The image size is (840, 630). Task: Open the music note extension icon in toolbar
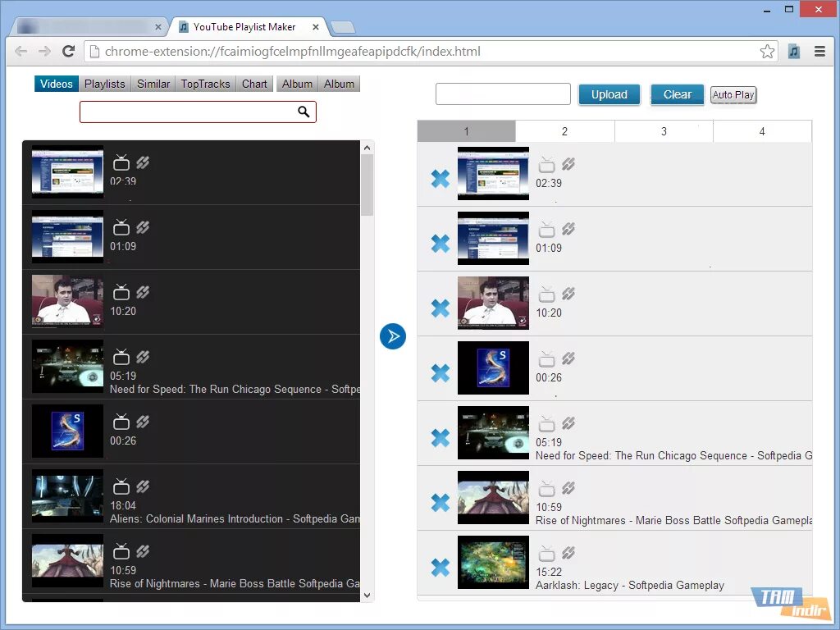click(794, 52)
